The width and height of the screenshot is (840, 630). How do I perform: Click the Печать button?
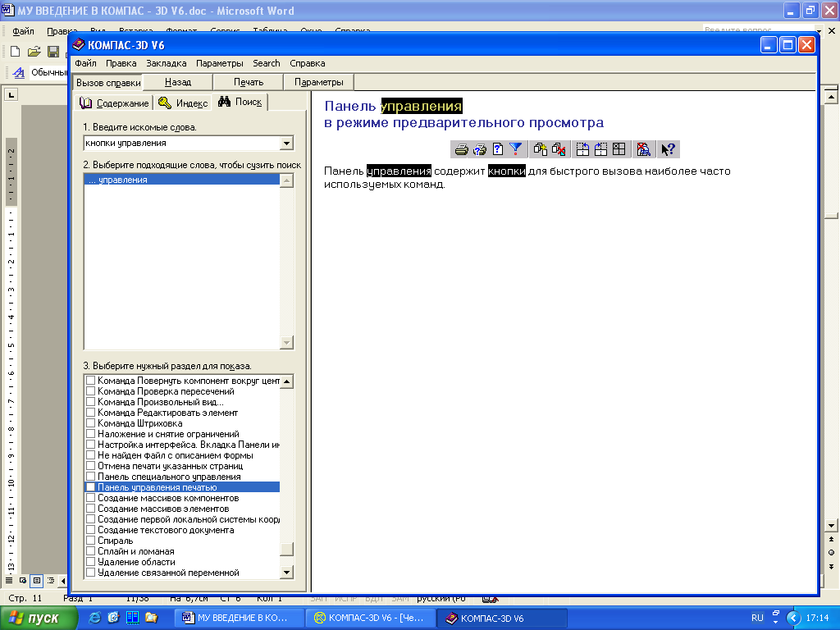click(x=249, y=82)
